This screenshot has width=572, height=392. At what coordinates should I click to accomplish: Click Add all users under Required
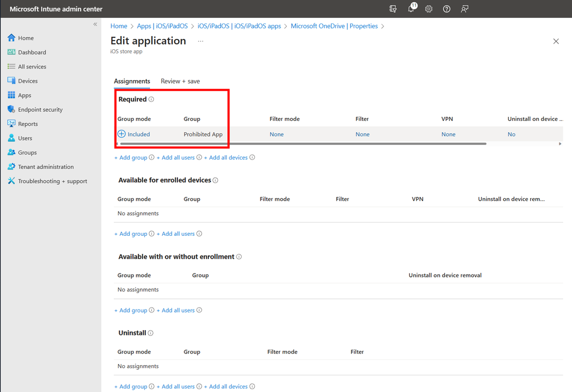click(x=175, y=157)
